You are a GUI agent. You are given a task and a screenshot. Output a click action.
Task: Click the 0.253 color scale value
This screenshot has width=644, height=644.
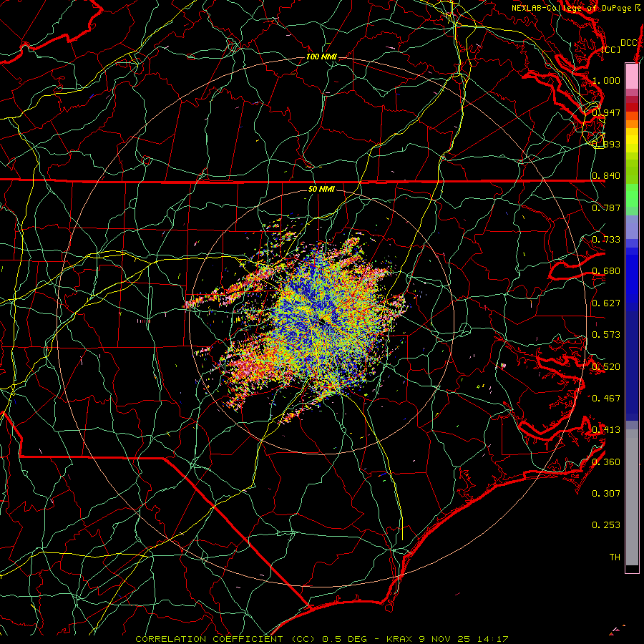606,525
